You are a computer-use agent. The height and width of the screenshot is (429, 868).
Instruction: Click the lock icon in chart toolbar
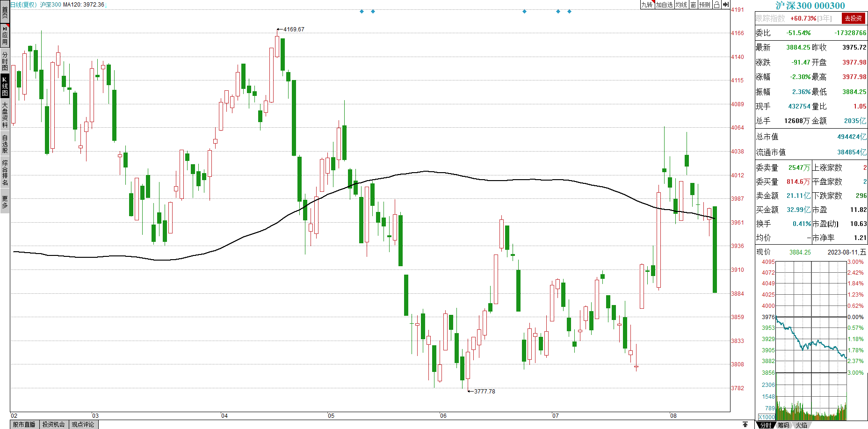click(716, 5)
